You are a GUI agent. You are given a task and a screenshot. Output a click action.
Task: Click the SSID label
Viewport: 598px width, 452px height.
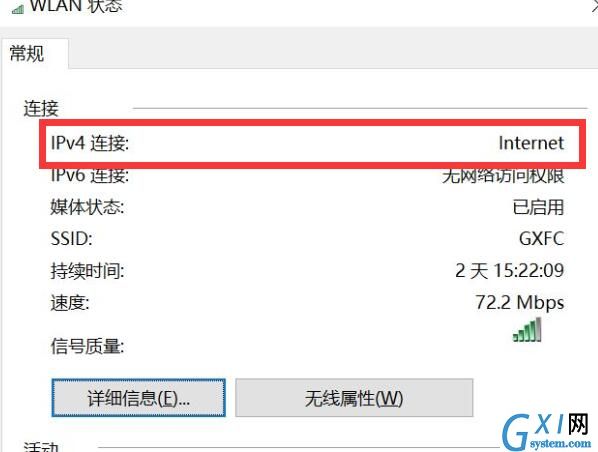[x=71, y=239]
